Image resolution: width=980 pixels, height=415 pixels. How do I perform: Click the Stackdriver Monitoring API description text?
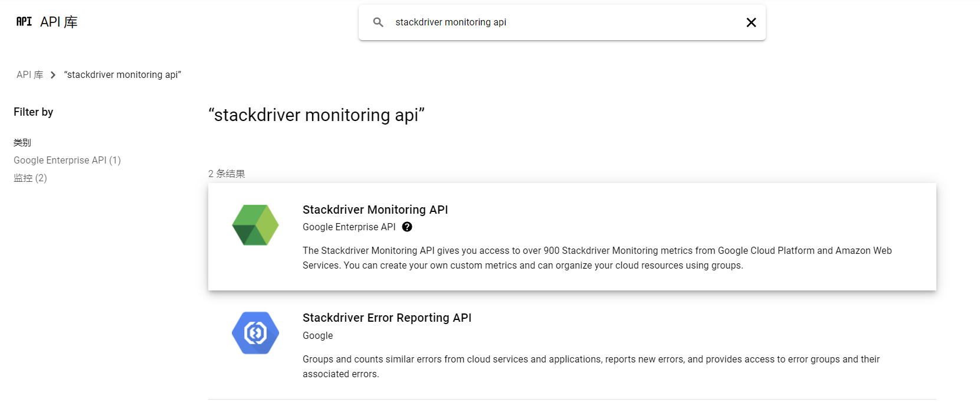pyautogui.click(x=597, y=258)
